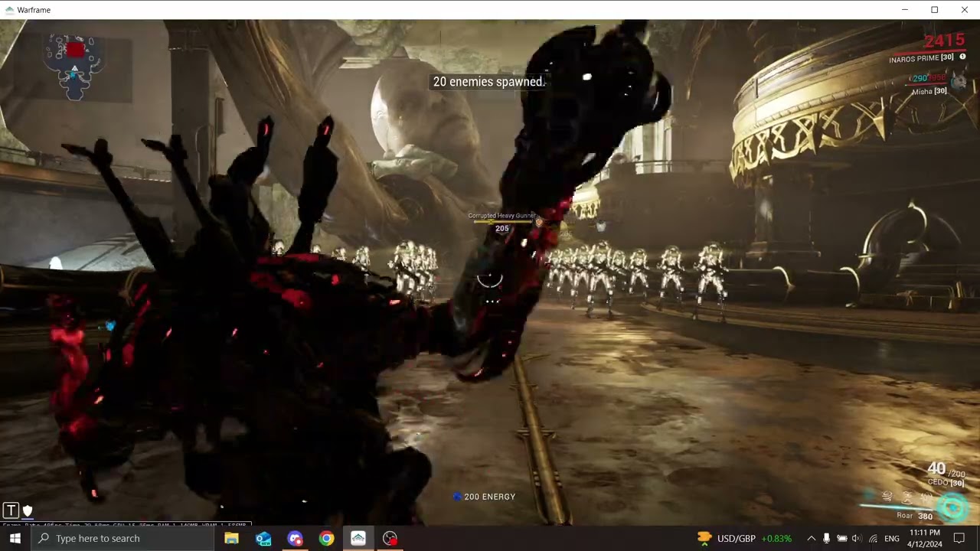The image size is (980, 551).
Task: Click the frame rate stats overlay text
Action: (126, 524)
